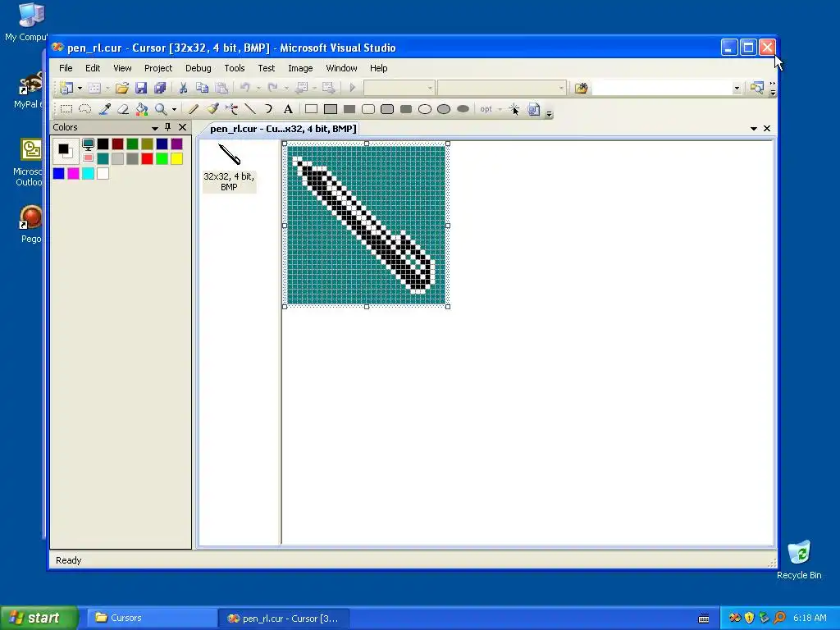Open the Tools menu
840x630 pixels.
(234, 68)
